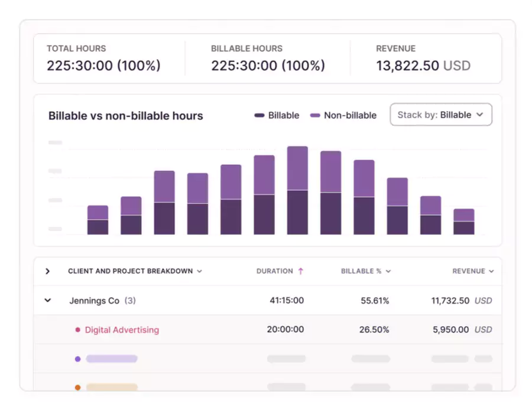This screenshot has width=532, height=413.
Task: Click the tallest stacked bar in the chart
Action: [x=298, y=189]
